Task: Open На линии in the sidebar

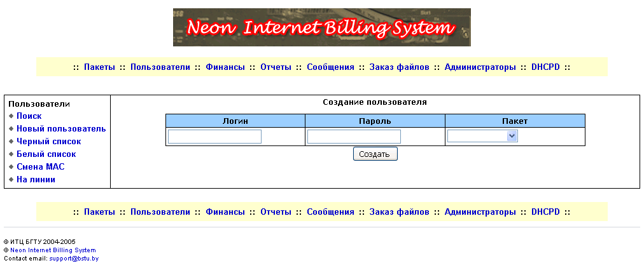Action: tap(36, 180)
